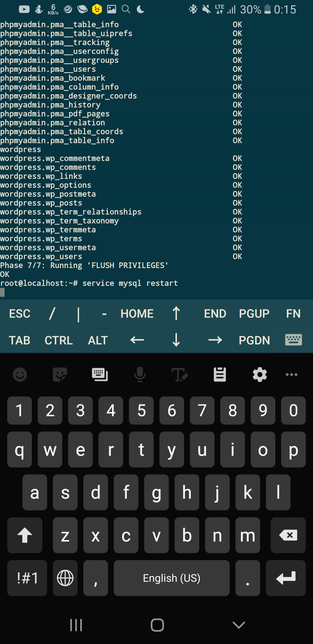Tap the dash key in extra keys row
Image resolution: width=313 pixels, height=644 pixels.
click(104, 314)
